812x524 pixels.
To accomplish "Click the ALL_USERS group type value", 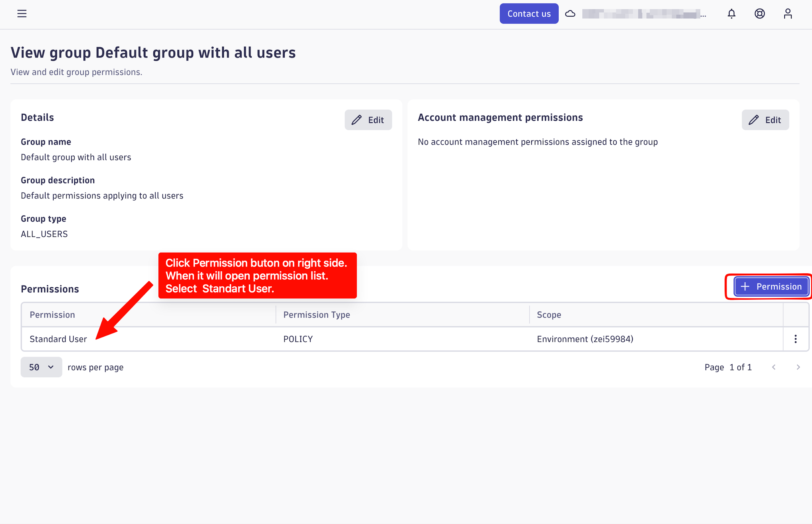I will tap(44, 234).
